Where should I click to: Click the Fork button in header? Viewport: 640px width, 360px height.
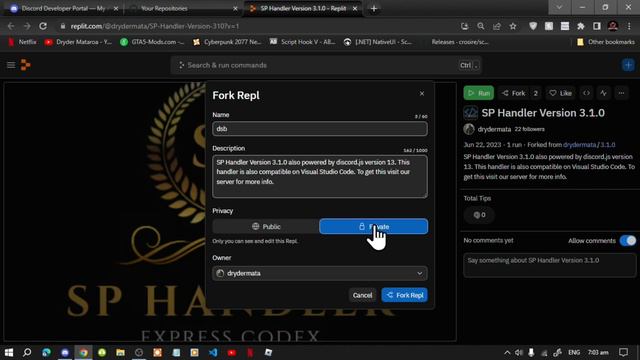[x=513, y=93]
